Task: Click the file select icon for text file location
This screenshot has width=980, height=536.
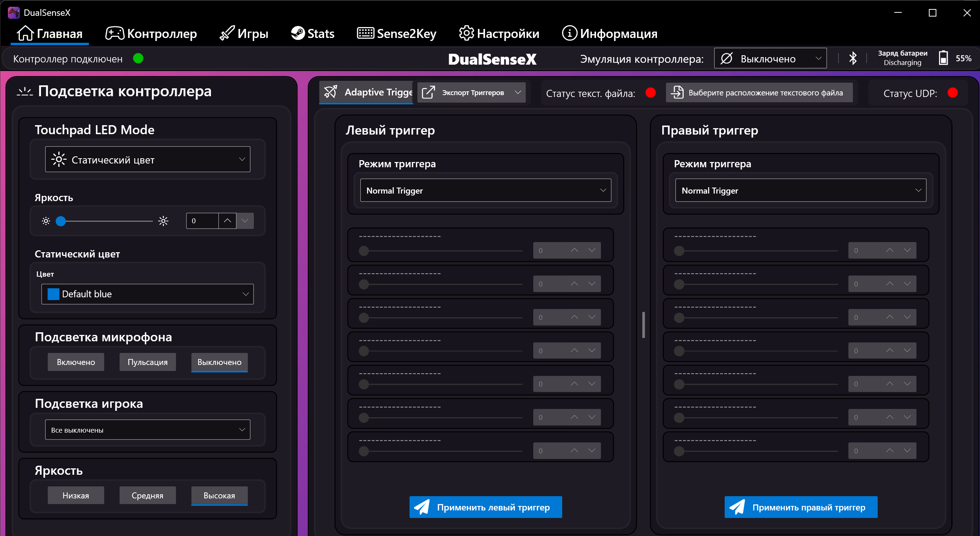Action: [x=677, y=93]
